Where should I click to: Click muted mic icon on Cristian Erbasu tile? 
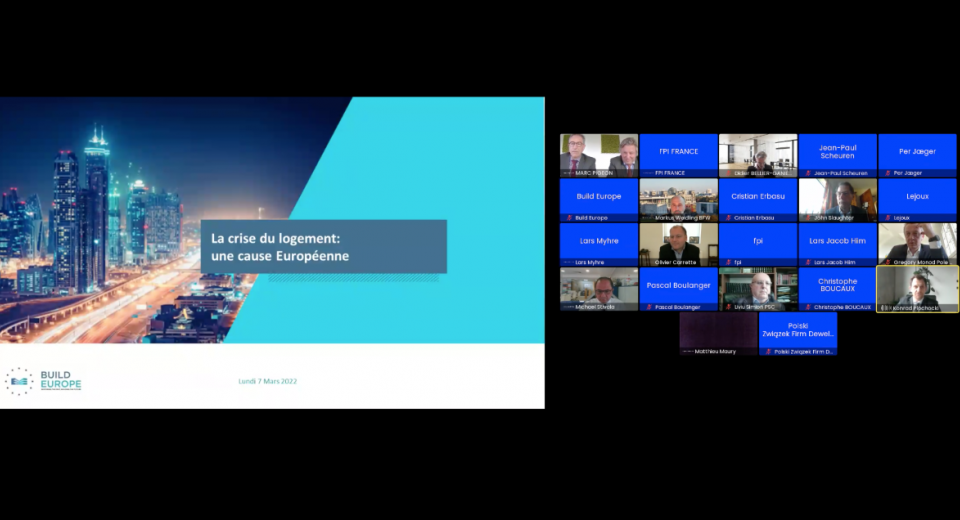pyautogui.click(x=729, y=218)
